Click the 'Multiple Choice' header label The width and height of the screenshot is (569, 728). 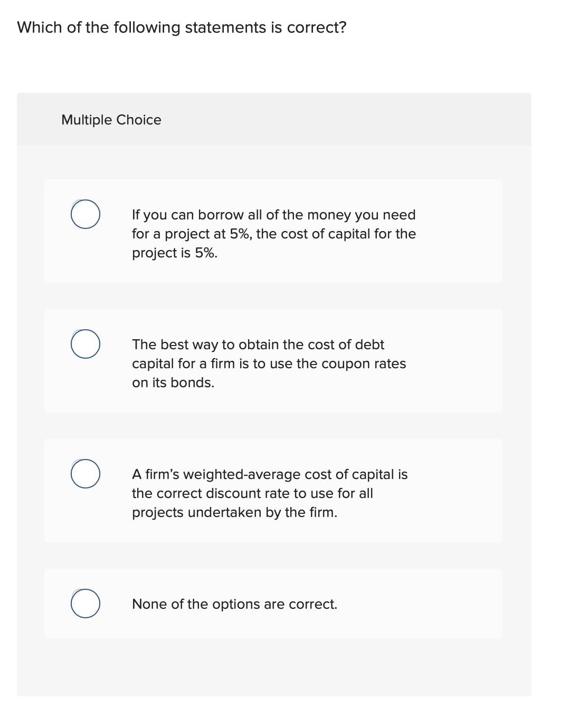[111, 120]
